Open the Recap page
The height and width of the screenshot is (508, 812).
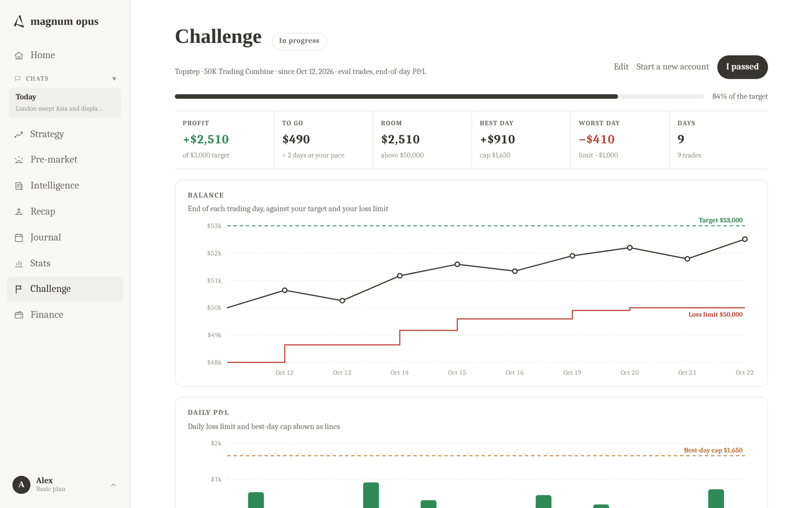pos(65,212)
